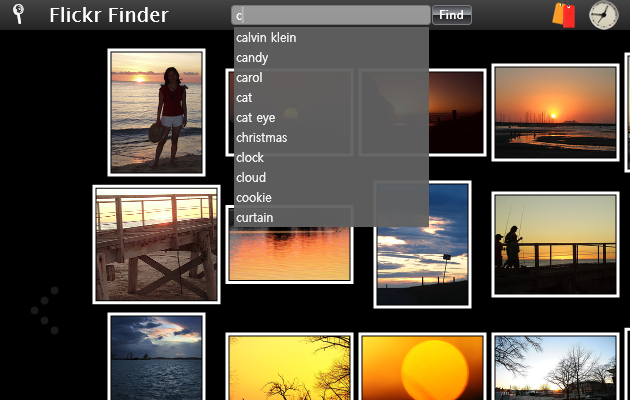
Task: Select the 'cat' suggestion
Action: (331, 98)
